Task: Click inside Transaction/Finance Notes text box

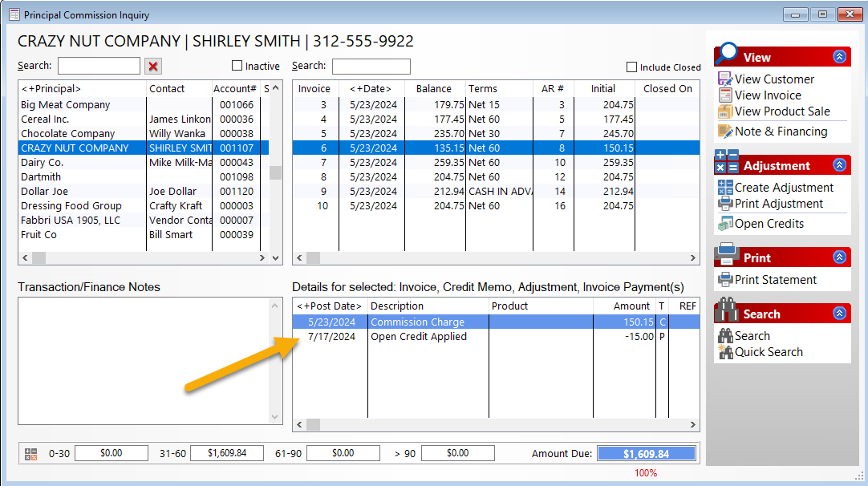Action: [144, 361]
